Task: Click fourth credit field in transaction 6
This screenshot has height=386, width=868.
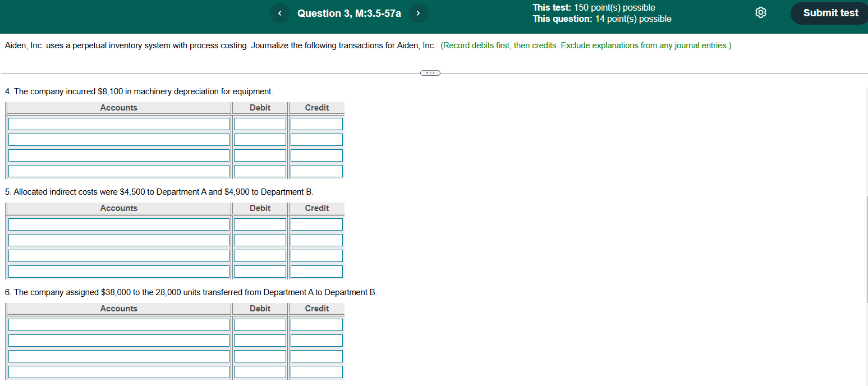Action: (x=316, y=372)
